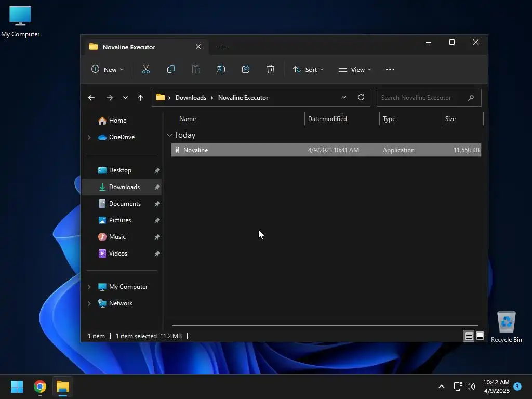
Task: Sort by Date modified column
Action: (x=327, y=119)
